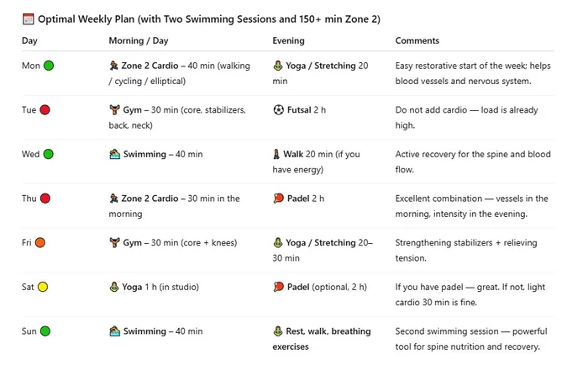The height and width of the screenshot is (365, 588).
Task: Click the runner icon in Monday's morning cell
Action: click(x=115, y=66)
